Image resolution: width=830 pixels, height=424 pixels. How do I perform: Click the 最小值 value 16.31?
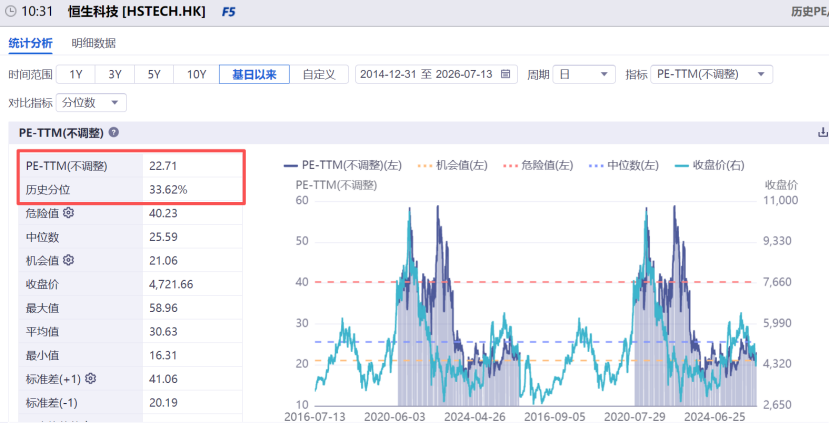163,355
